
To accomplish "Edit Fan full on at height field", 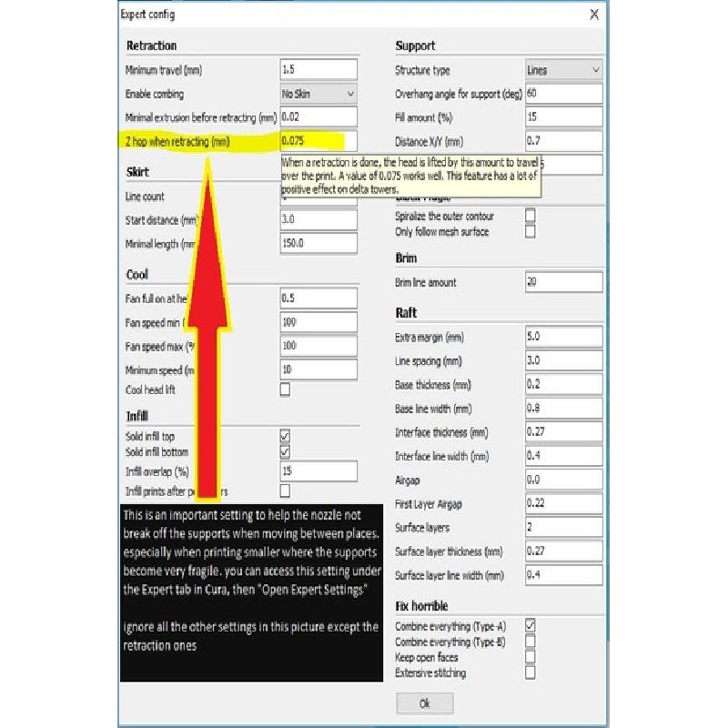I will 318,298.
